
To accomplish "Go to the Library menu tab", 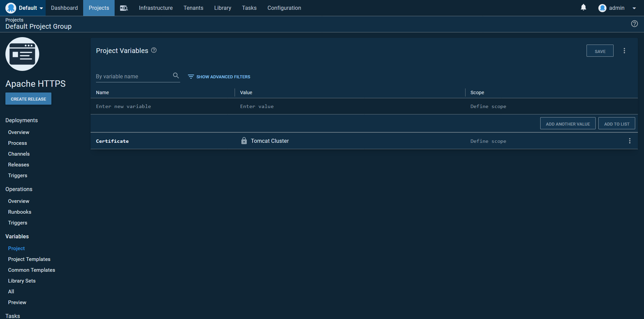I will point(222,8).
